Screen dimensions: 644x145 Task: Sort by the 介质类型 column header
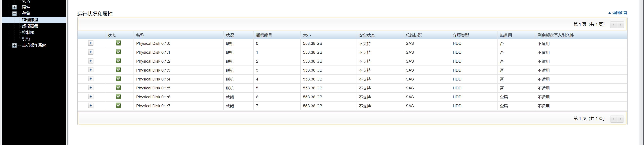click(x=461, y=35)
